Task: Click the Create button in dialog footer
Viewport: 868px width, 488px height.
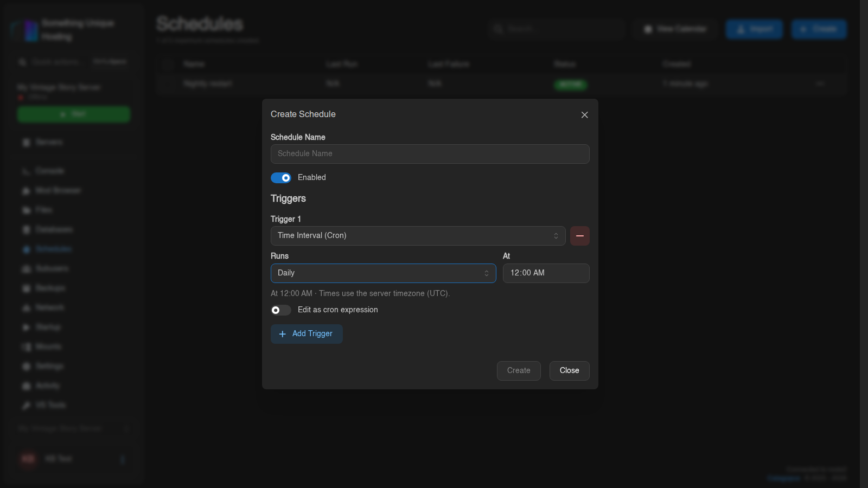Action: [x=519, y=371]
